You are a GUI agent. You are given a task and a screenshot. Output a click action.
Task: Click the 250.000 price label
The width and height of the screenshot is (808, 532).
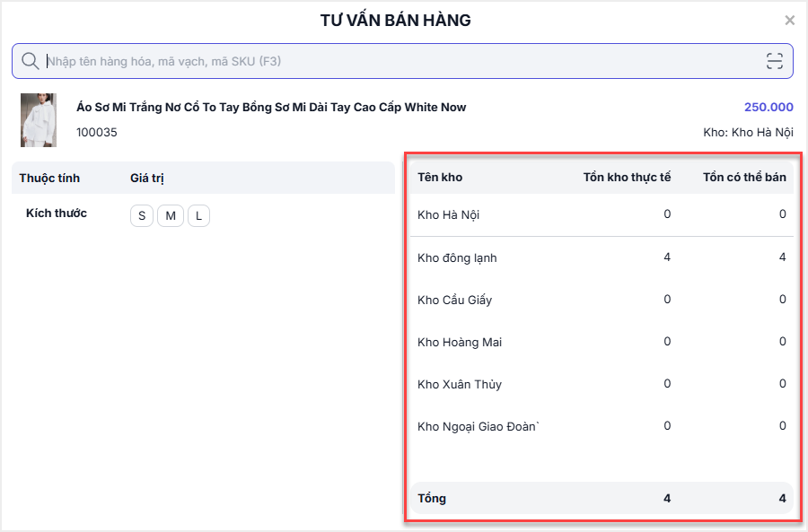[768, 107]
